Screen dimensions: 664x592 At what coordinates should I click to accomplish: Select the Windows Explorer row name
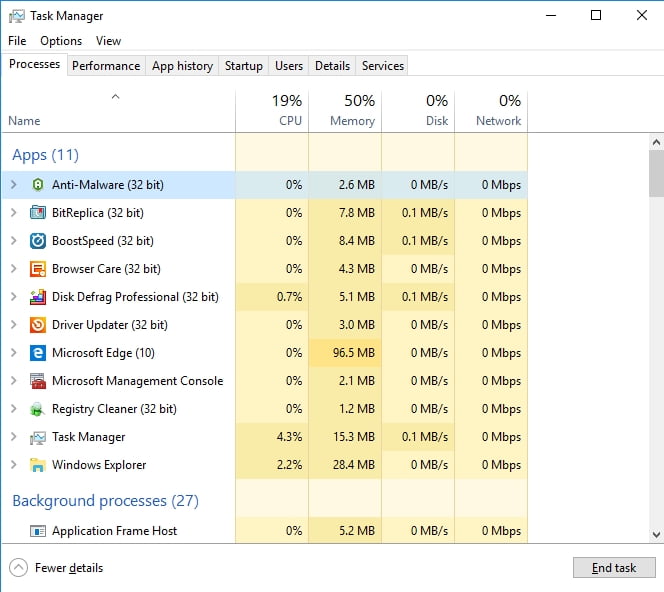point(99,465)
